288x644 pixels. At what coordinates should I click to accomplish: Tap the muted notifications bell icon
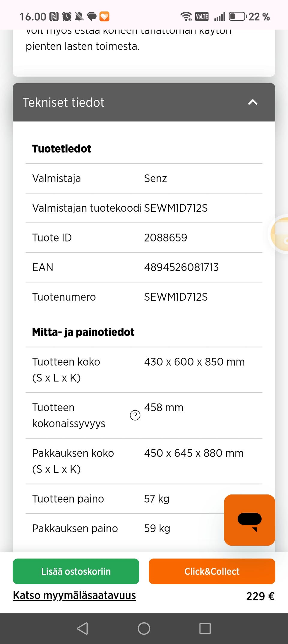coord(79,17)
